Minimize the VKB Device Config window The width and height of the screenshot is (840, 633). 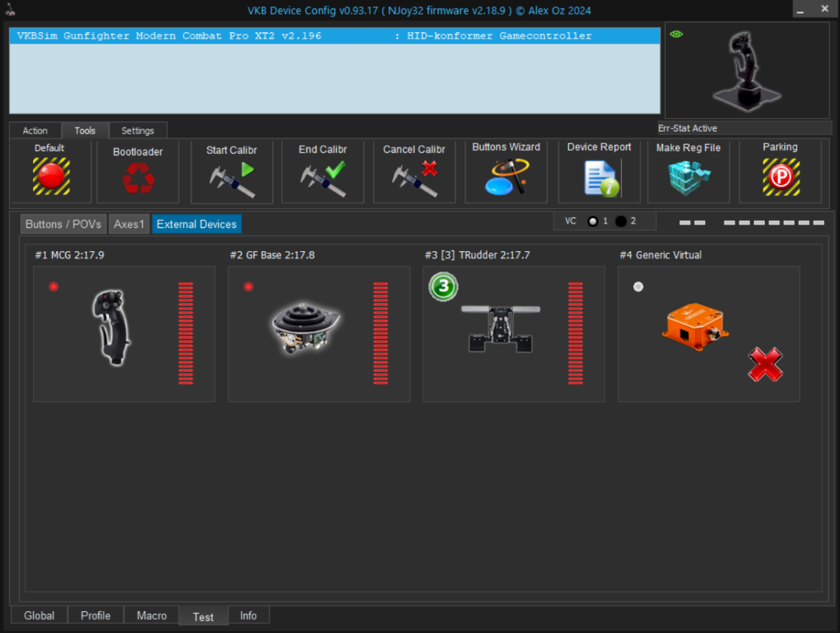coord(801,9)
